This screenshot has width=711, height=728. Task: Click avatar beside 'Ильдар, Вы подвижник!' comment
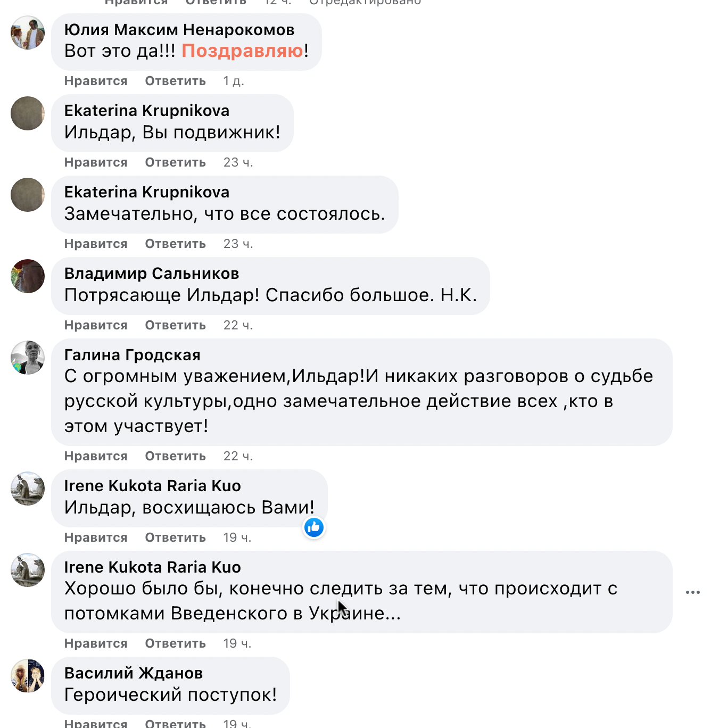point(28,113)
